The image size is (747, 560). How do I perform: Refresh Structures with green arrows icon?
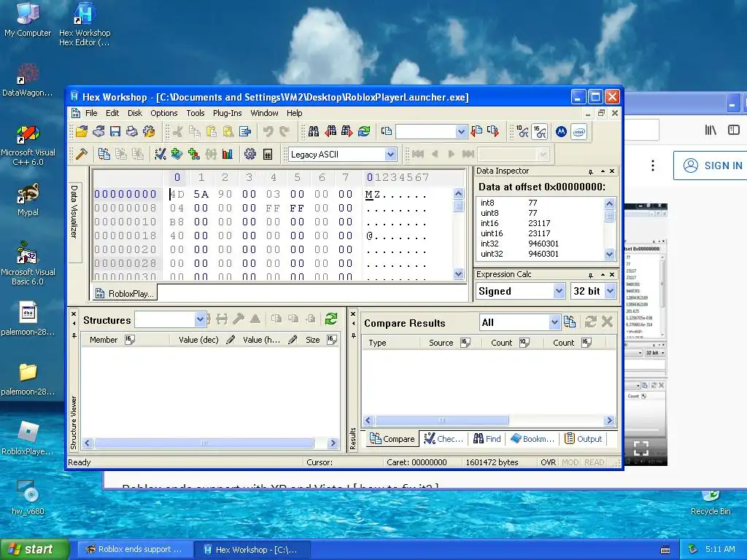(331, 319)
